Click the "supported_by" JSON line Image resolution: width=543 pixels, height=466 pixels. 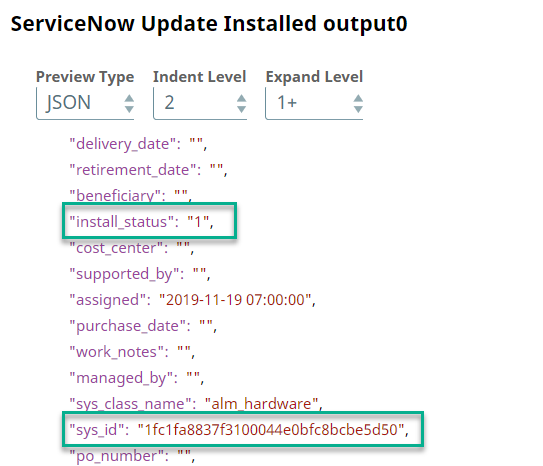coord(140,274)
